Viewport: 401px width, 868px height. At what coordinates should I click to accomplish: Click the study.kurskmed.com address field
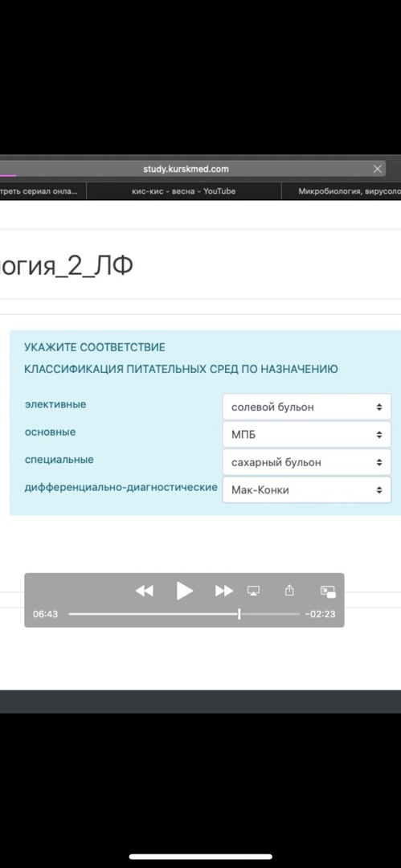pyautogui.click(x=186, y=169)
